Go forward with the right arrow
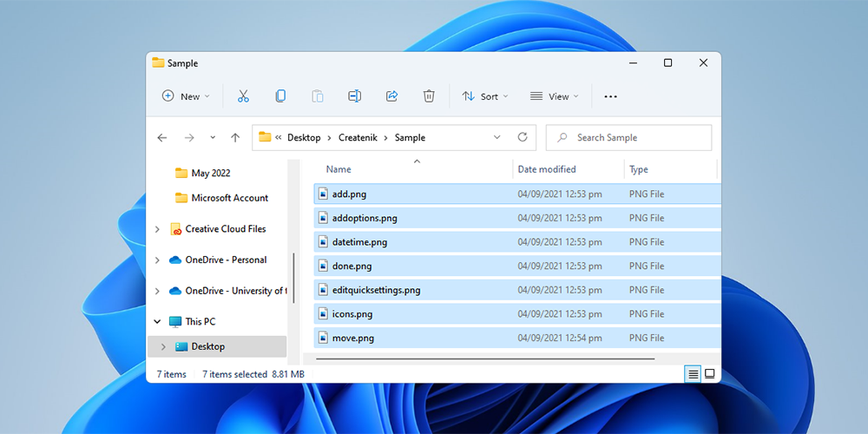The width and height of the screenshot is (868, 434). [189, 138]
